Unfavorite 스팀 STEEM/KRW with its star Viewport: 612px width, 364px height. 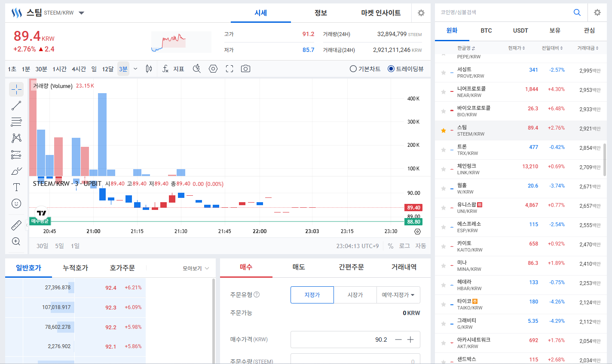(x=443, y=130)
